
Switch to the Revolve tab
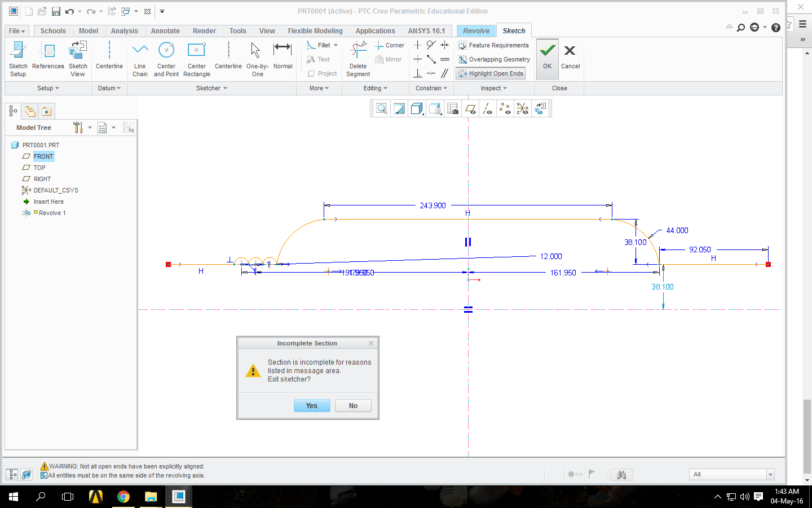point(476,31)
